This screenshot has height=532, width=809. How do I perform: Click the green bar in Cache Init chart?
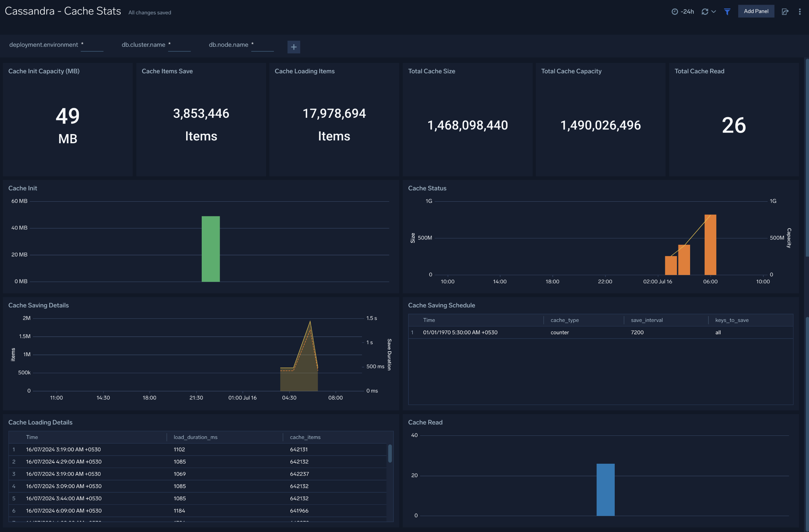point(211,249)
